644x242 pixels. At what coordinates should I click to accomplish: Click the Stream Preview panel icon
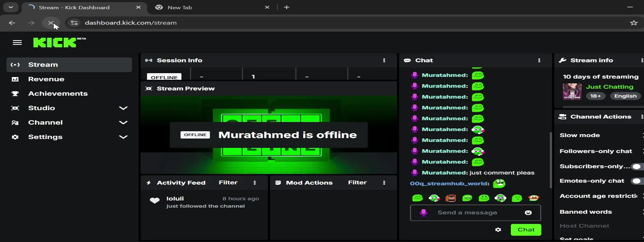pyautogui.click(x=149, y=88)
